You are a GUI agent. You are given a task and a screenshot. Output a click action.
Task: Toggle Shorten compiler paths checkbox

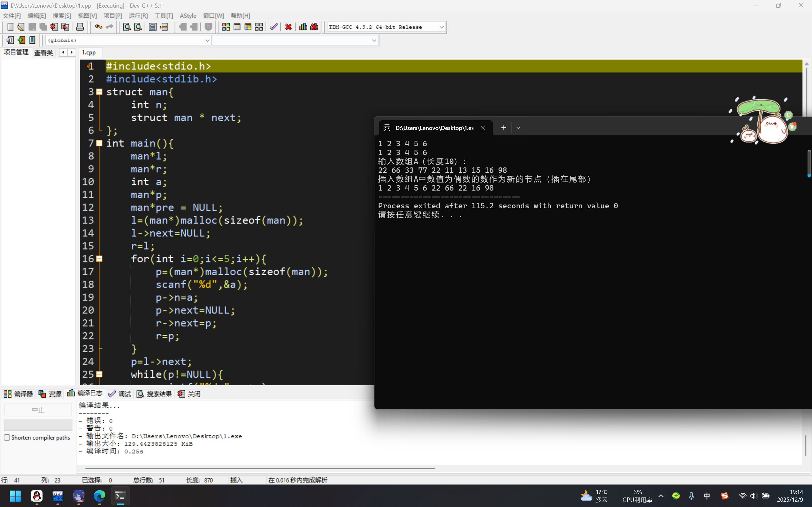7,438
